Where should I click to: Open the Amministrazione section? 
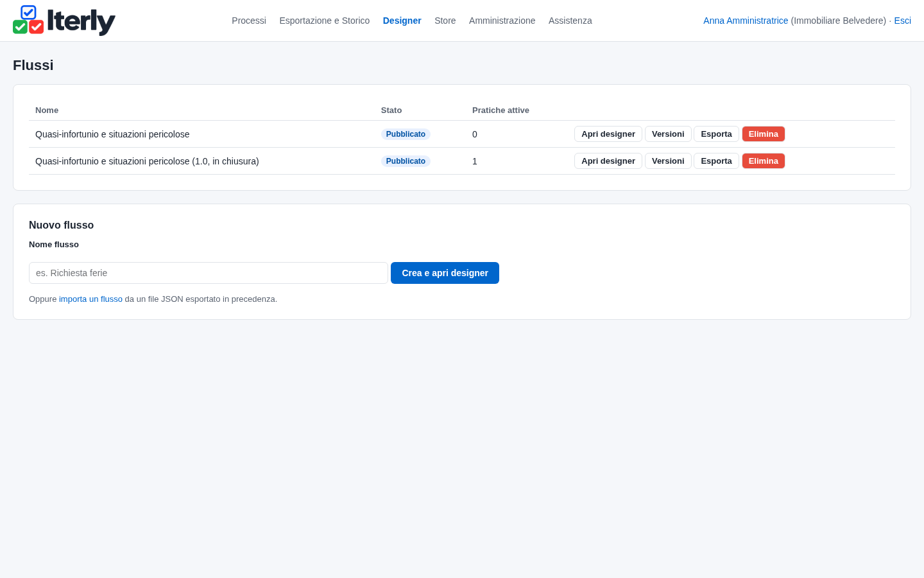[x=502, y=21]
